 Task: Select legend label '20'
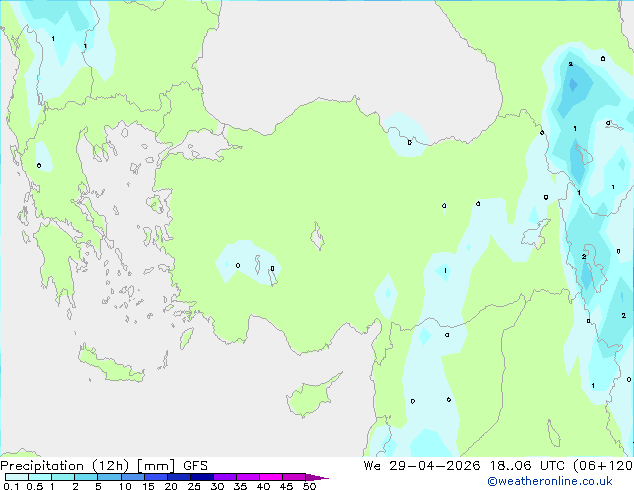pos(171,486)
